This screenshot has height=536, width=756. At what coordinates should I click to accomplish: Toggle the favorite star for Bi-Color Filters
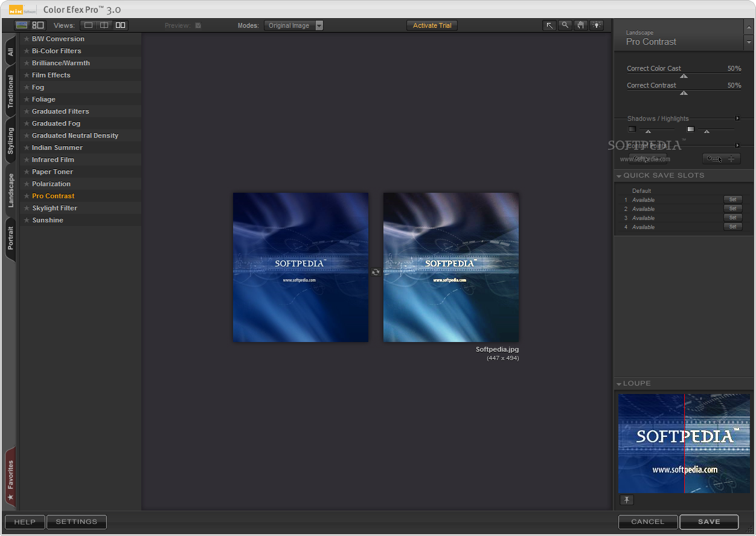tap(27, 51)
